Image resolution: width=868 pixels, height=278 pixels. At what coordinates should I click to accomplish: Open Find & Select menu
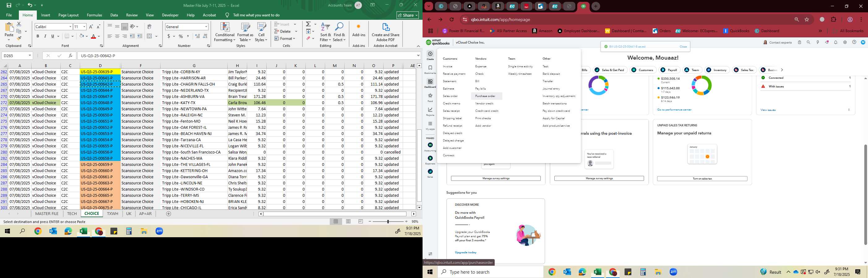click(x=339, y=32)
